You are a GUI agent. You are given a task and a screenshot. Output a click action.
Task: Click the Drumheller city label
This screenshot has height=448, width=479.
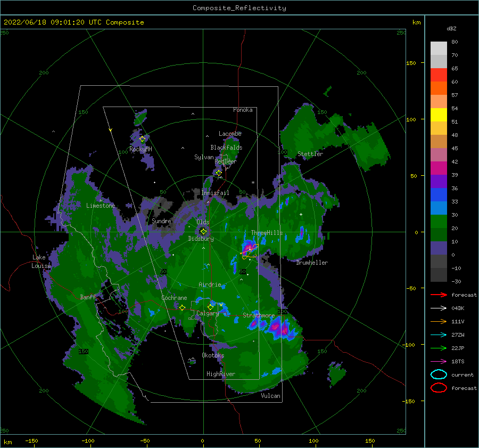pos(312,263)
